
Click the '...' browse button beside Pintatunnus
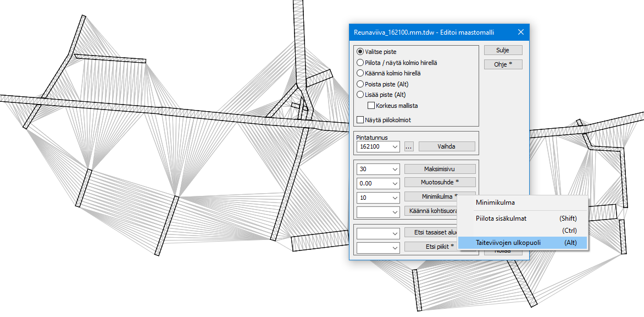pyautogui.click(x=409, y=147)
